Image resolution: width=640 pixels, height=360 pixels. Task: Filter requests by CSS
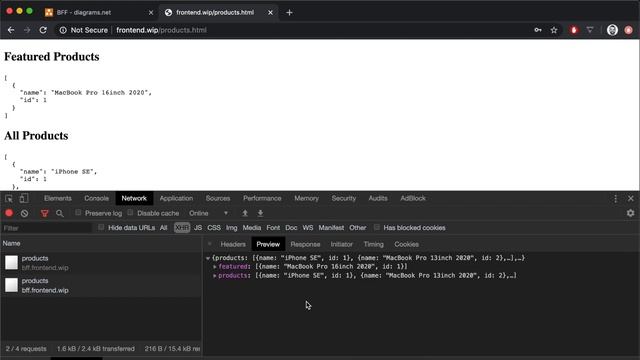pos(214,228)
